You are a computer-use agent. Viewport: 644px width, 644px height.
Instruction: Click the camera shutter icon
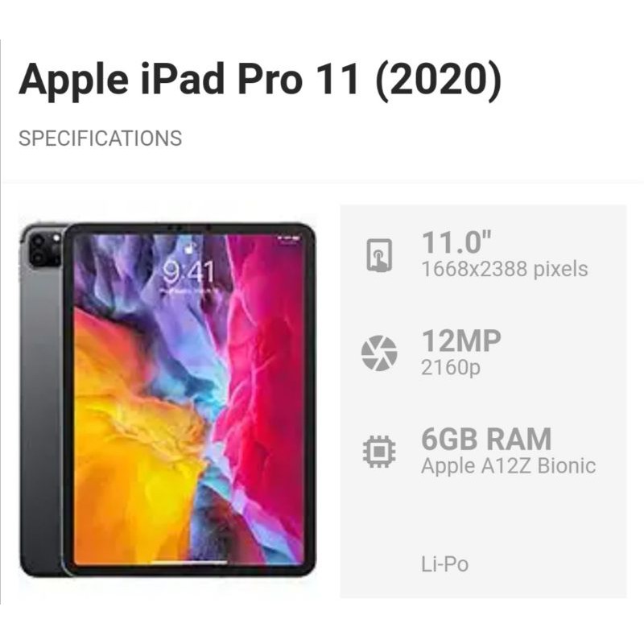tap(379, 353)
